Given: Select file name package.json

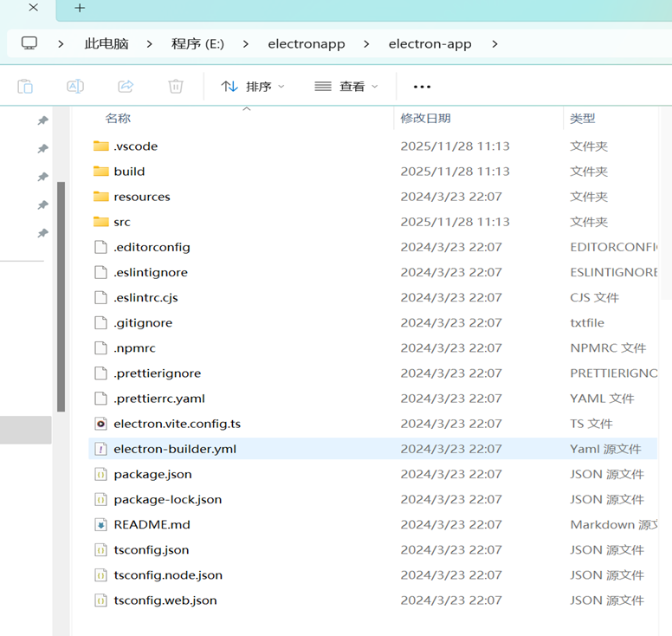Looking at the screenshot, I should pyautogui.click(x=152, y=474).
